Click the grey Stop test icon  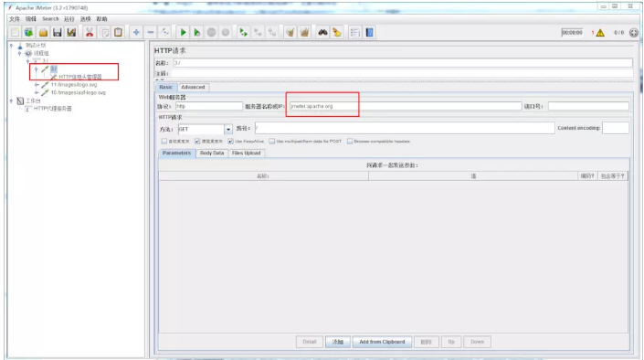click(211, 33)
